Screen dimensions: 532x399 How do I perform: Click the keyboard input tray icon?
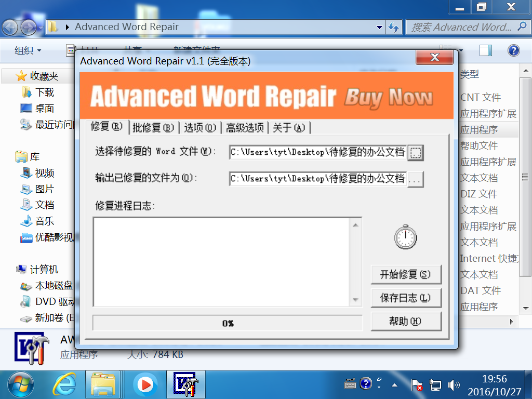[350, 384]
